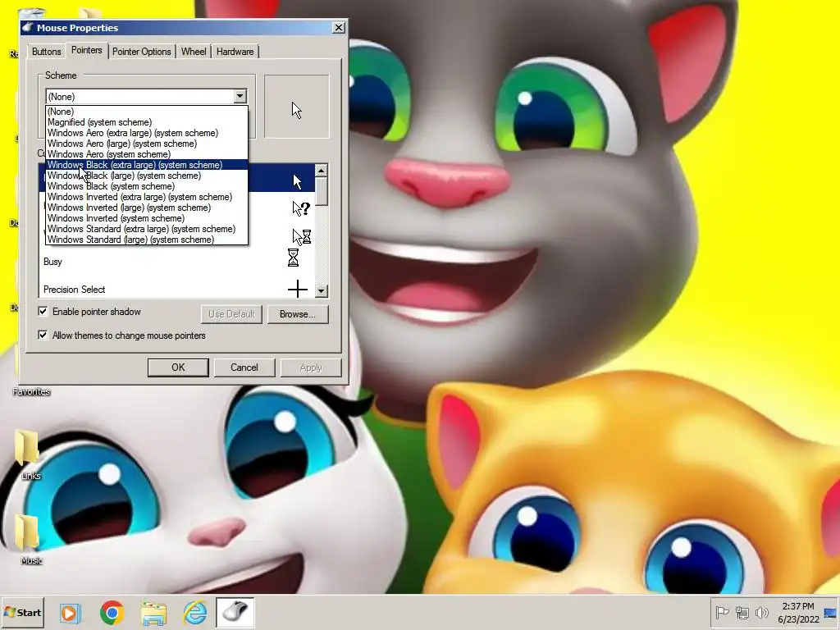Open the Wheel tab

(x=194, y=52)
